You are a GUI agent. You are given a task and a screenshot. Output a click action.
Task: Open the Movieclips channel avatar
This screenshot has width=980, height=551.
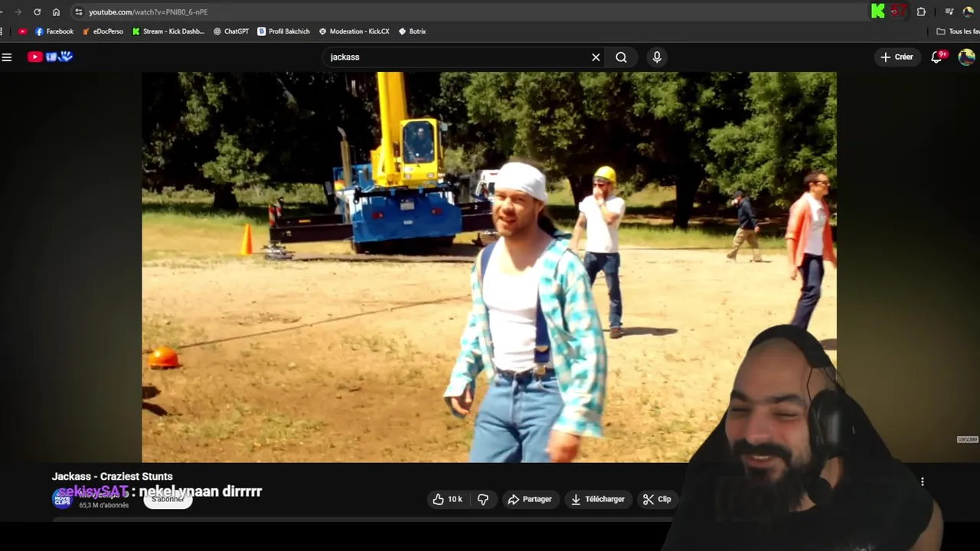pos(62,499)
